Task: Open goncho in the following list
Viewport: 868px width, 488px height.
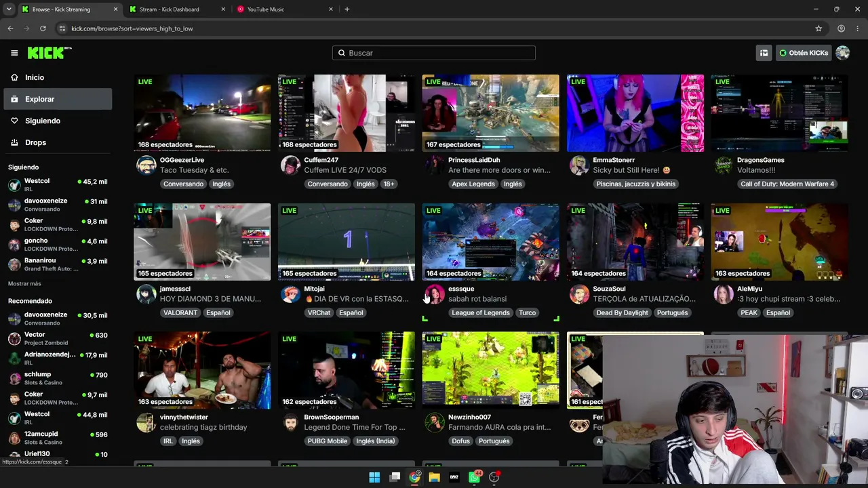Action: (x=58, y=245)
